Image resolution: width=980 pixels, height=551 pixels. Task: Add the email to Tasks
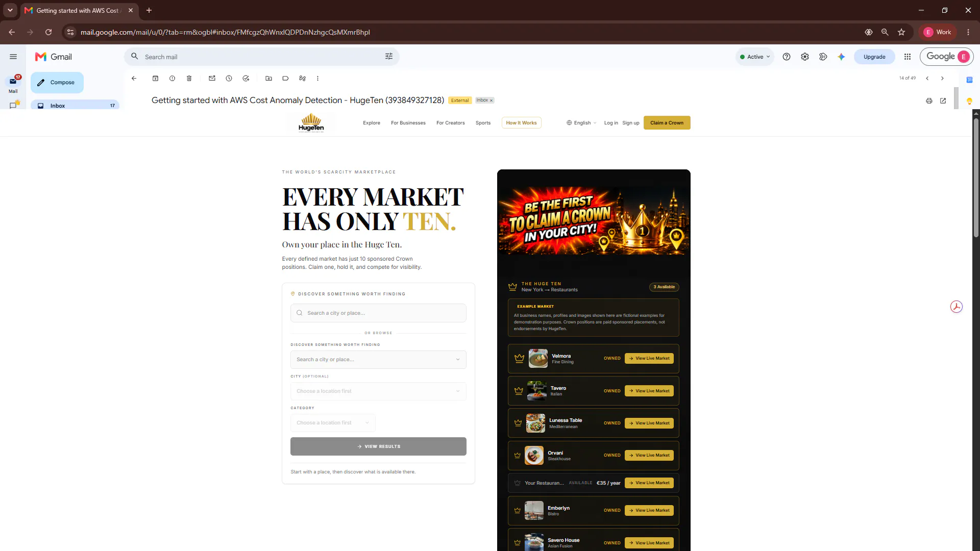click(x=246, y=79)
